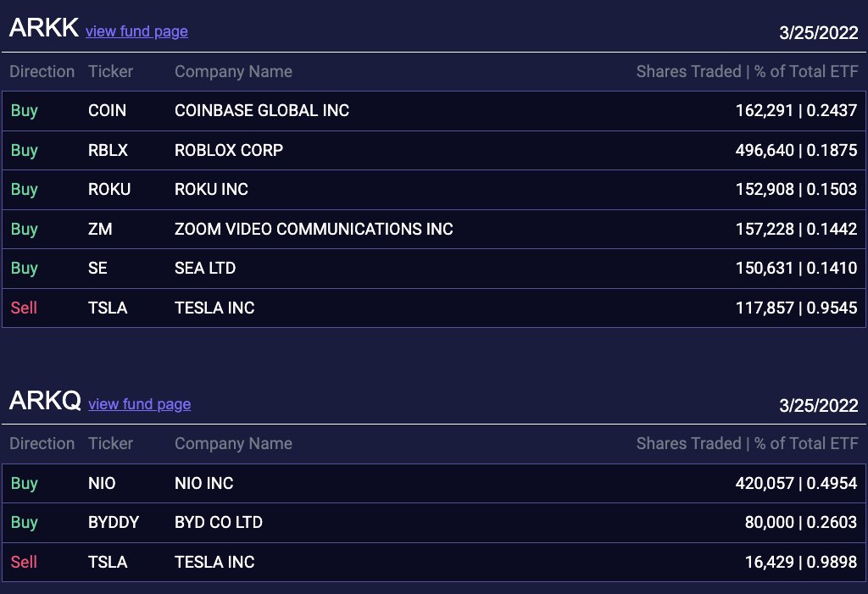Click Buy direction in RBLX row
Image resolution: width=868 pixels, height=594 pixels.
pos(25,151)
